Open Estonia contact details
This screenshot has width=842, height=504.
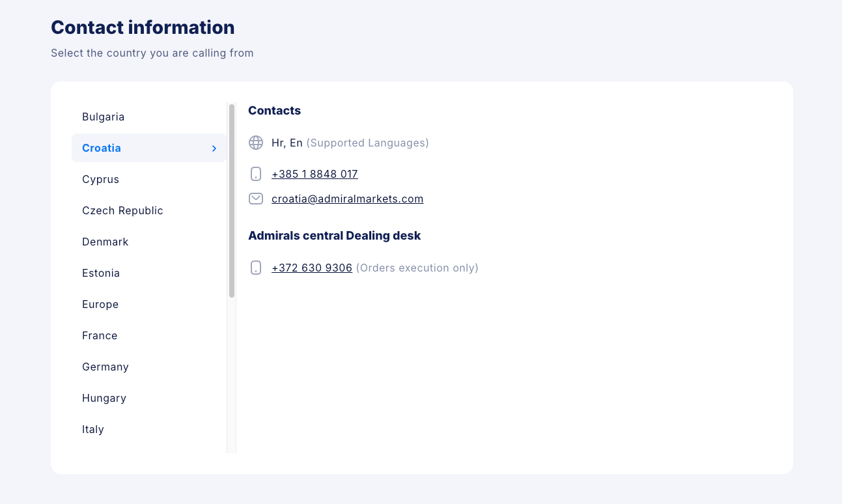tap(101, 273)
